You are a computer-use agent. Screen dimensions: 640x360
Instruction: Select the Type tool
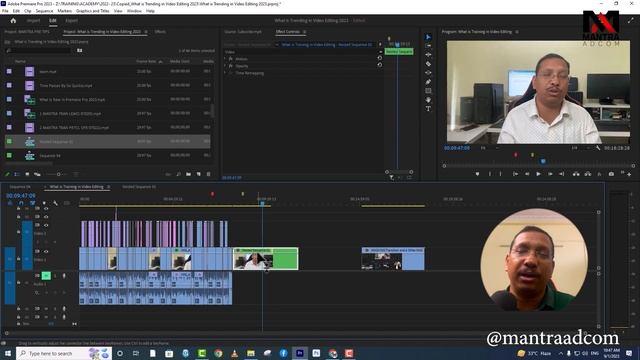428,109
